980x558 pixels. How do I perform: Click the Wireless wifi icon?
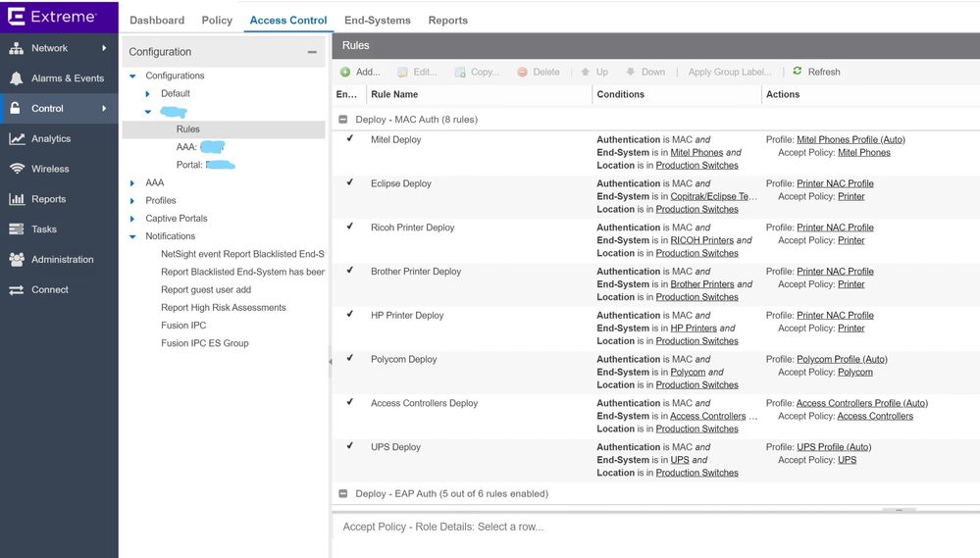click(x=16, y=169)
